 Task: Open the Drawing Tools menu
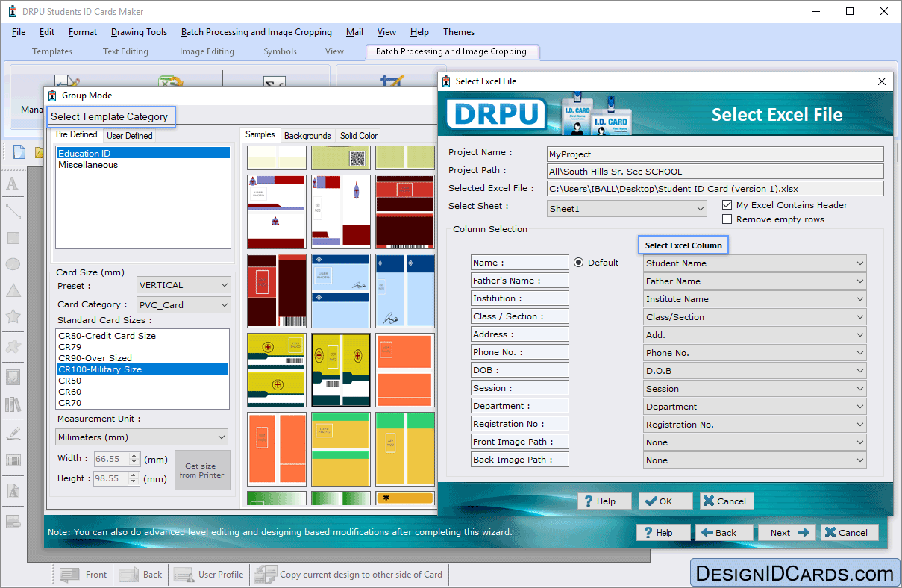(x=139, y=32)
